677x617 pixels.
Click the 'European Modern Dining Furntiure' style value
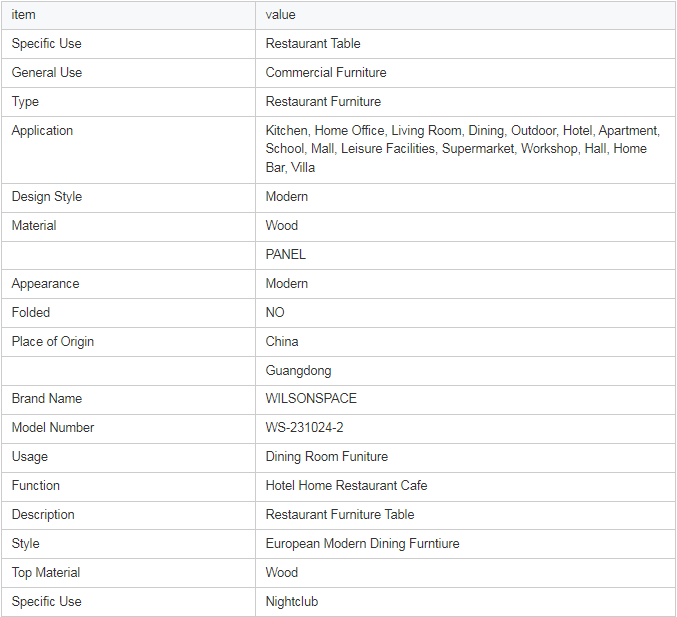[362, 544]
